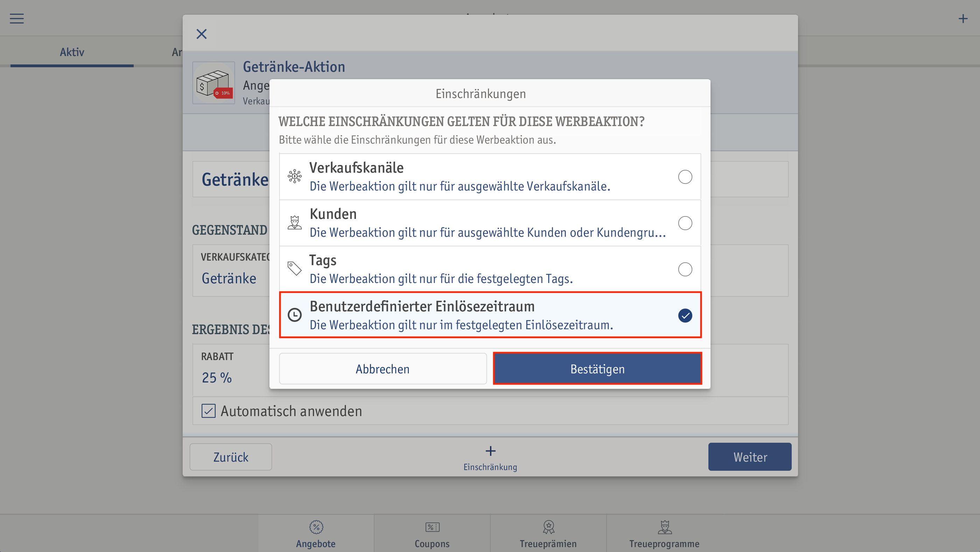Click the Tags label icon

coord(294,269)
